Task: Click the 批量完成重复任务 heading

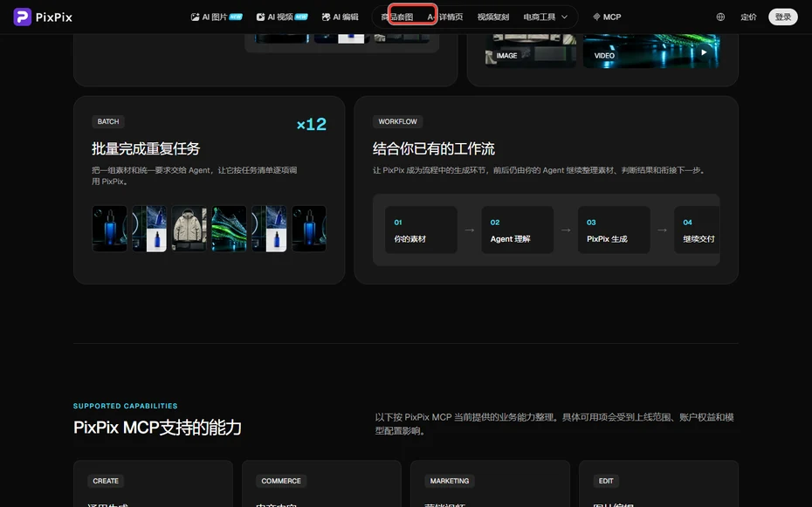Action: coord(146,149)
